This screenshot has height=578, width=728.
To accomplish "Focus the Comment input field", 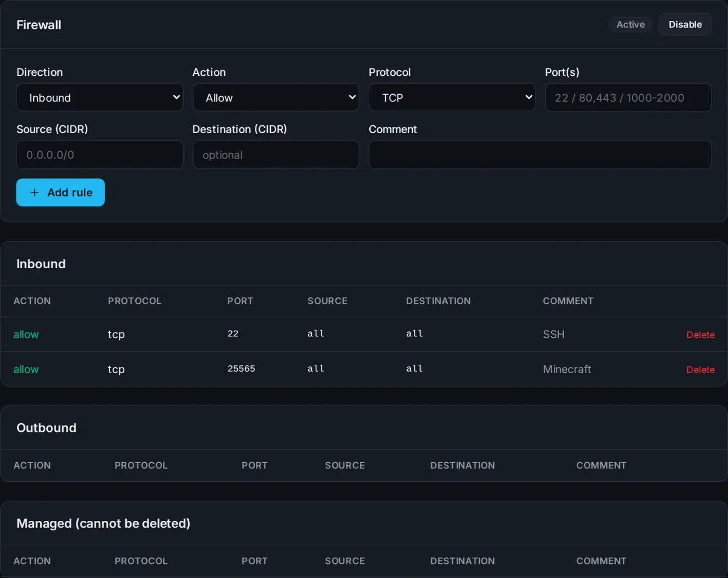I will click(x=540, y=155).
